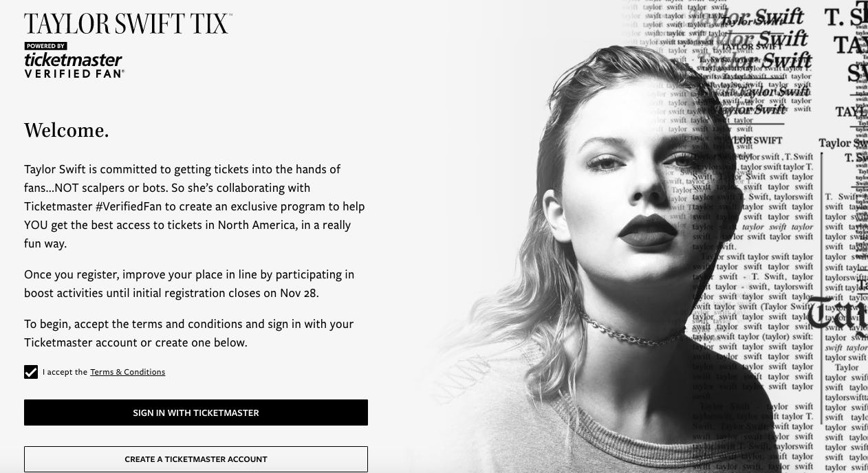Click the black Powered By badge

point(45,46)
